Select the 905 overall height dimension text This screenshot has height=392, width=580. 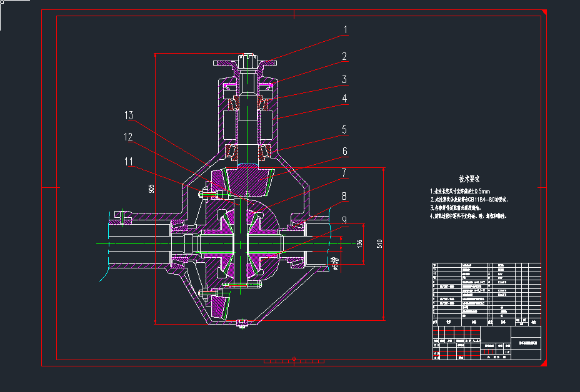(151, 189)
